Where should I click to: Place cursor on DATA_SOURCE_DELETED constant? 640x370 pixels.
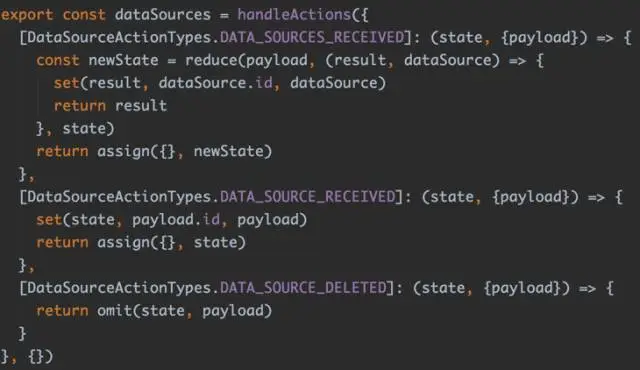pos(303,288)
